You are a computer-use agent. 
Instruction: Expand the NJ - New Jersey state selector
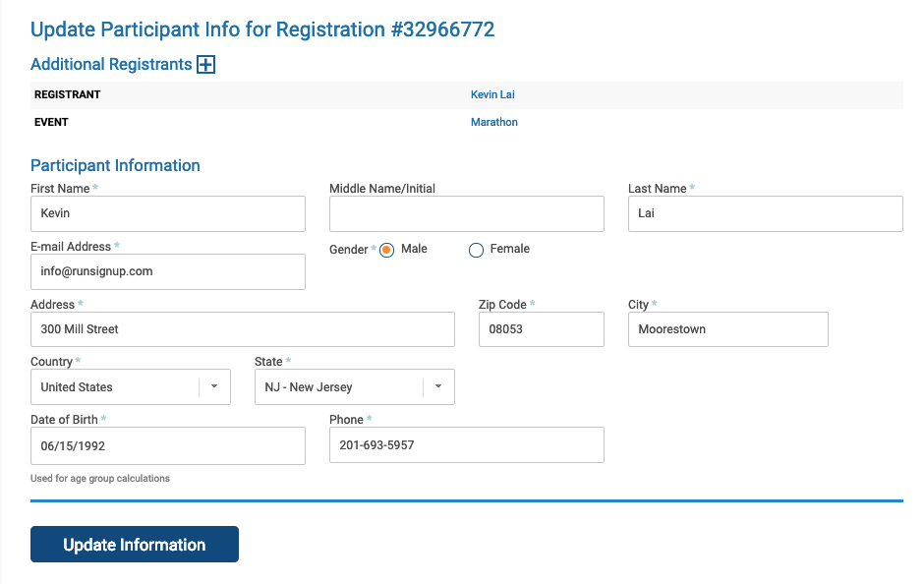pyautogui.click(x=437, y=386)
